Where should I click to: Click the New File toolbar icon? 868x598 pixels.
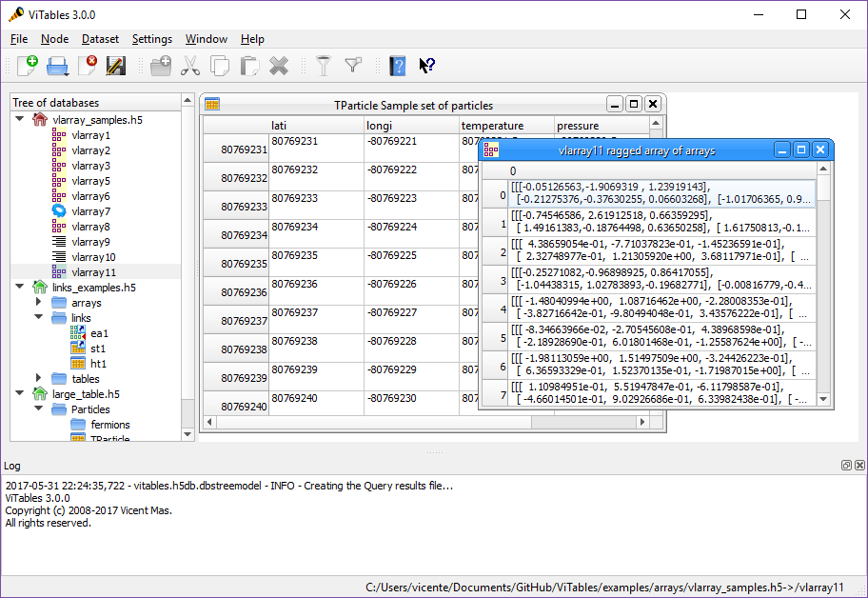tap(28, 66)
